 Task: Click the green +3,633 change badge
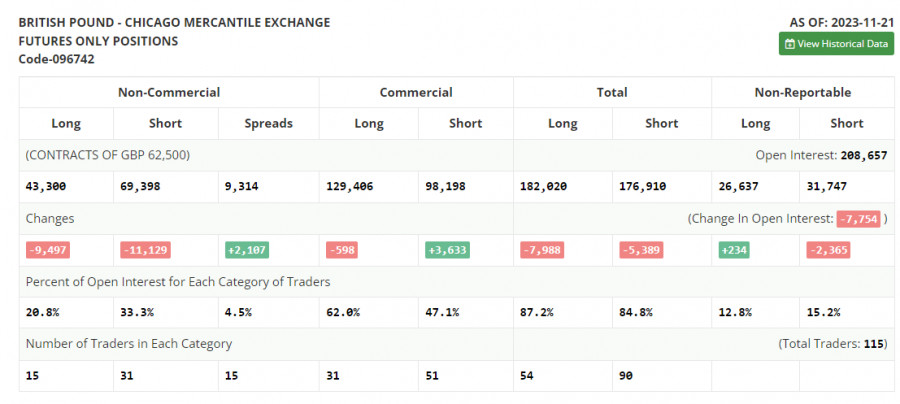click(445, 250)
